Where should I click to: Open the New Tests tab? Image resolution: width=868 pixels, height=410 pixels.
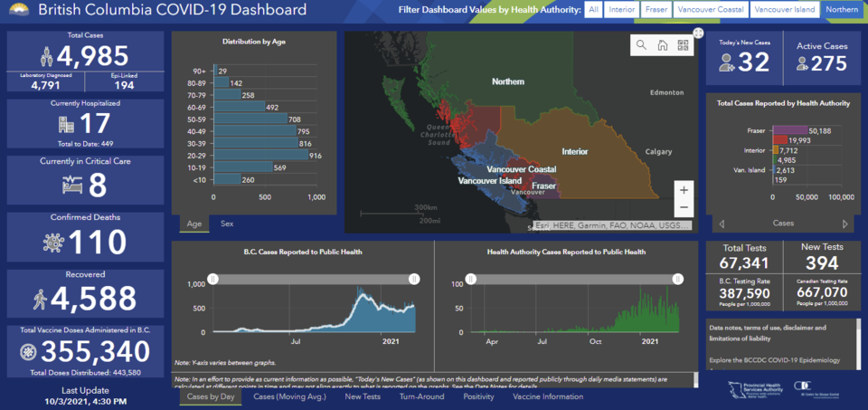click(362, 396)
